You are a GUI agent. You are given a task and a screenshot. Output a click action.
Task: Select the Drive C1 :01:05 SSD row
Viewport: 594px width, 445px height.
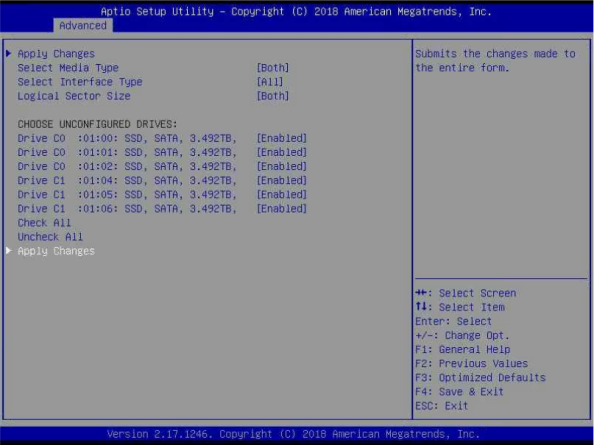click(x=127, y=194)
